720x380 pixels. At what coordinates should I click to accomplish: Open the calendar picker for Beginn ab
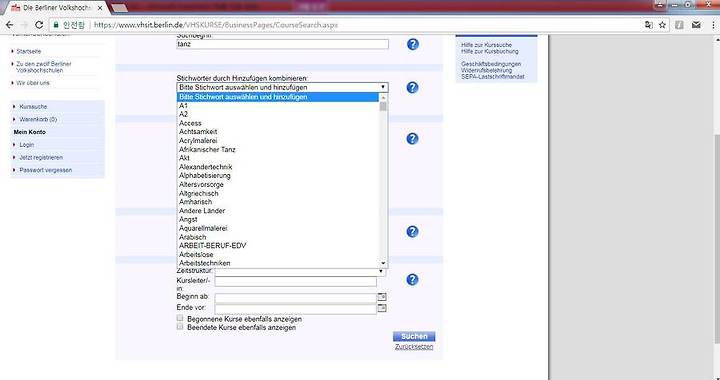(382, 297)
